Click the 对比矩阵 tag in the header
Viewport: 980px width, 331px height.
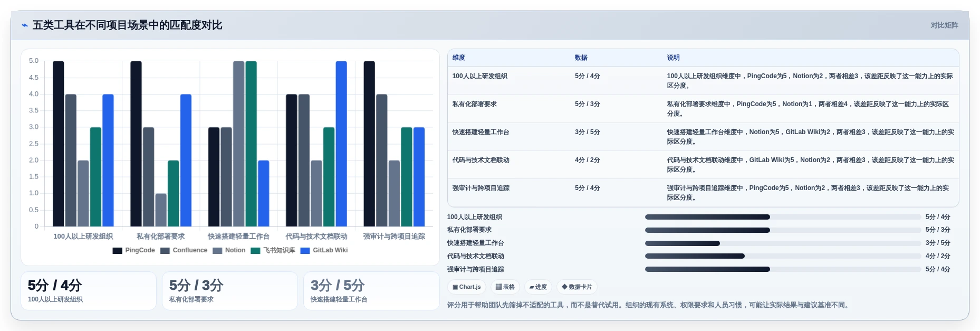(x=944, y=25)
